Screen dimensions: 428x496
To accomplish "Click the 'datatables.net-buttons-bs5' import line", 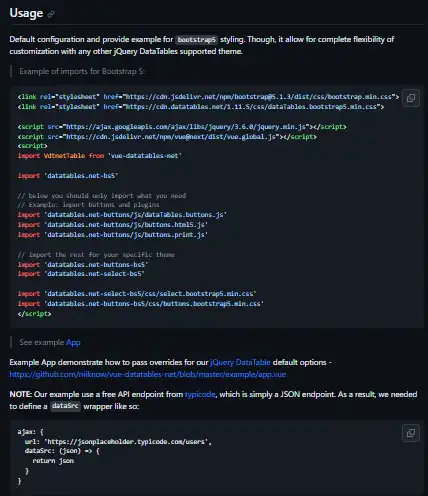I will 83,265.
